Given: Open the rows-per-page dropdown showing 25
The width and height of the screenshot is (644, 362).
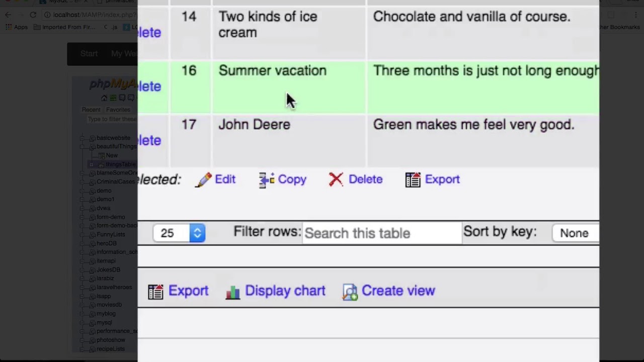Looking at the screenshot, I should click(x=179, y=233).
